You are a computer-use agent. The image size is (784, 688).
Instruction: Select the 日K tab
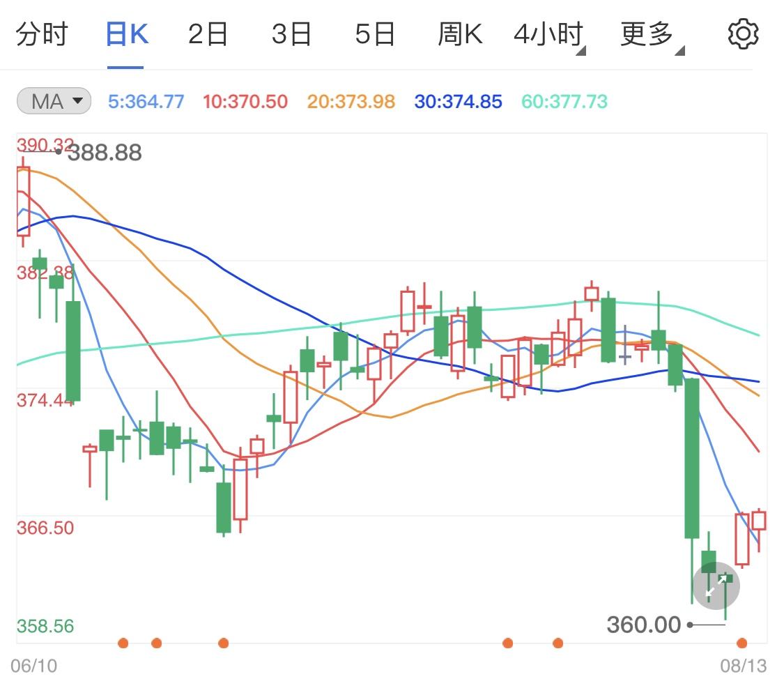click(x=126, y=34)
